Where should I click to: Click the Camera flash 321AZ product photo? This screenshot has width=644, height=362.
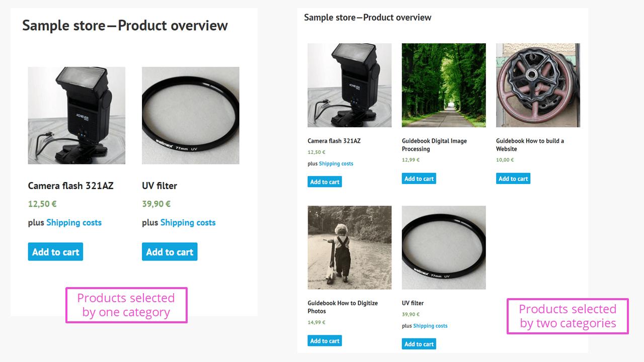tap(76, 115)
